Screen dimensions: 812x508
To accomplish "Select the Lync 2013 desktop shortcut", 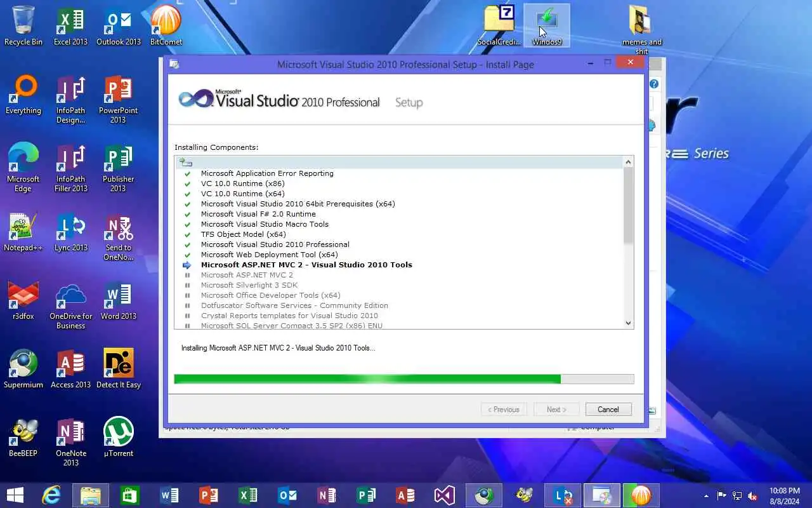I will (x=71, y=232).
